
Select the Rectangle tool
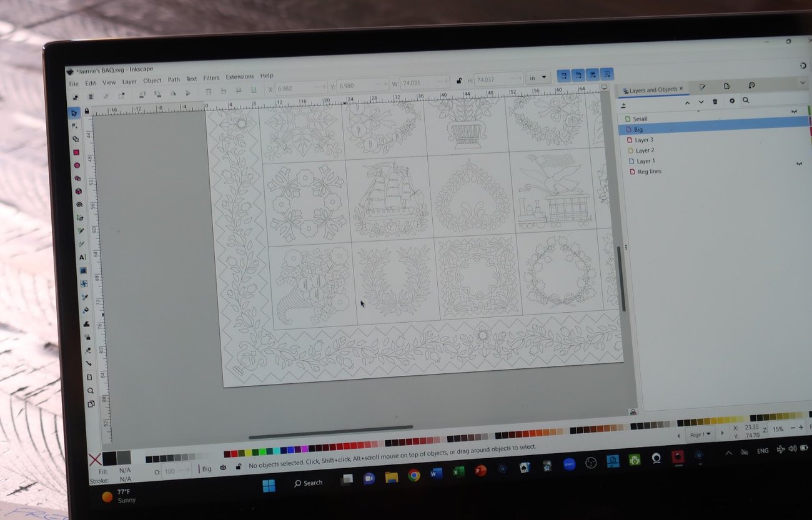pyautogui.click(x=76, y=152)
